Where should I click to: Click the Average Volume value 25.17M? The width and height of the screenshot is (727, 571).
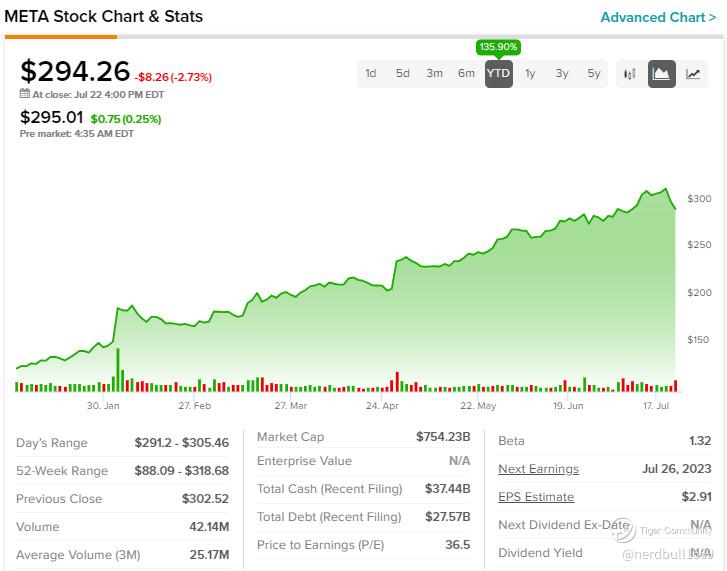[209, 555]
